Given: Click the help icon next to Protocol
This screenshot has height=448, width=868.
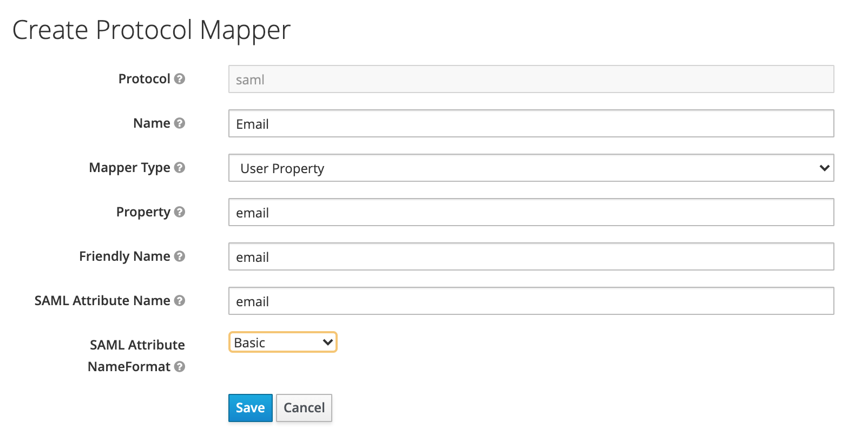Looking at the screenshot, I should [x=180, y=79].
